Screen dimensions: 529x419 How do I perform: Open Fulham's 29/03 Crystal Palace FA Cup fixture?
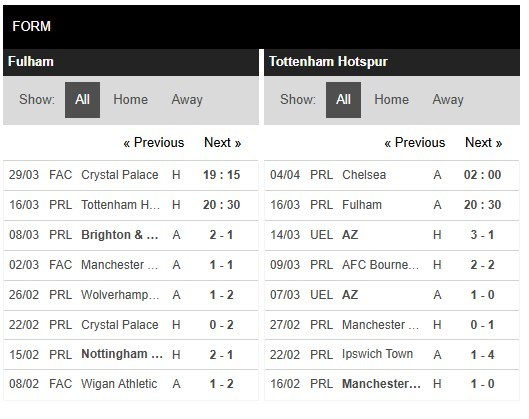click(x=131, y=175)
